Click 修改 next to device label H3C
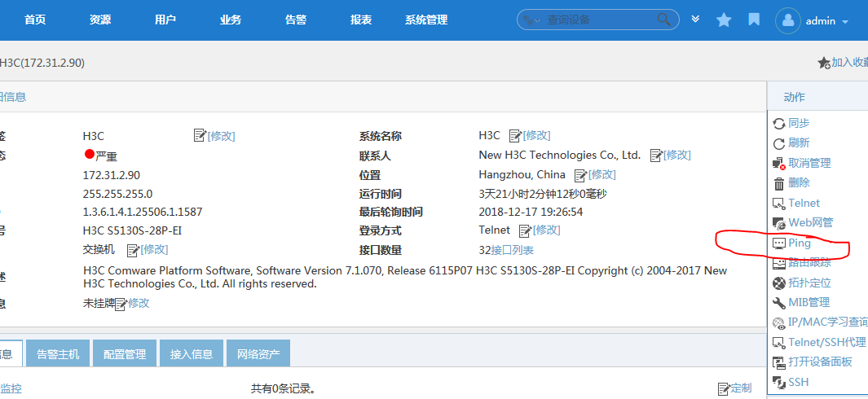The height and width of the screenshot is (399, 868). click(x=221, y=136)
